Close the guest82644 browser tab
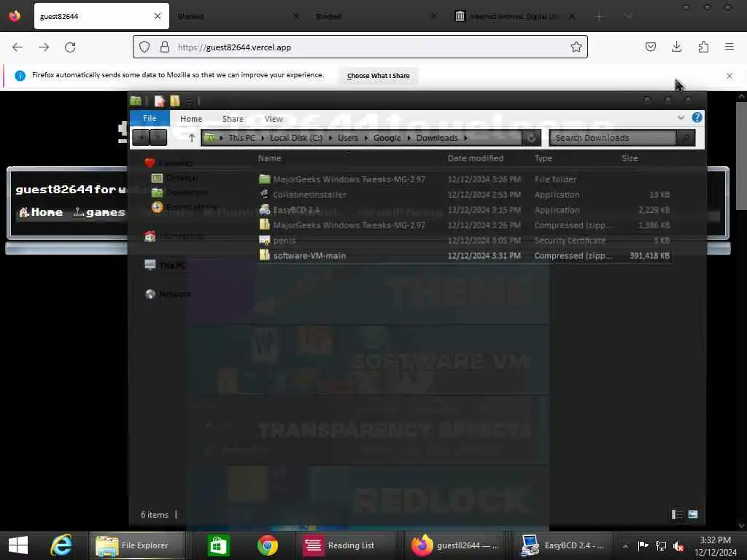The height and width of the screenshot is (560, 747). point(158,16)
